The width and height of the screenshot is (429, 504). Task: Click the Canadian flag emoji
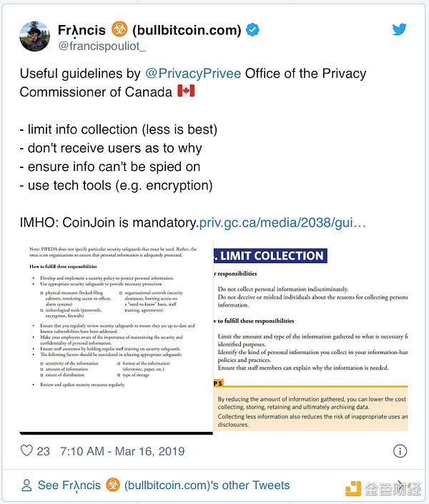tap(184, 92)
